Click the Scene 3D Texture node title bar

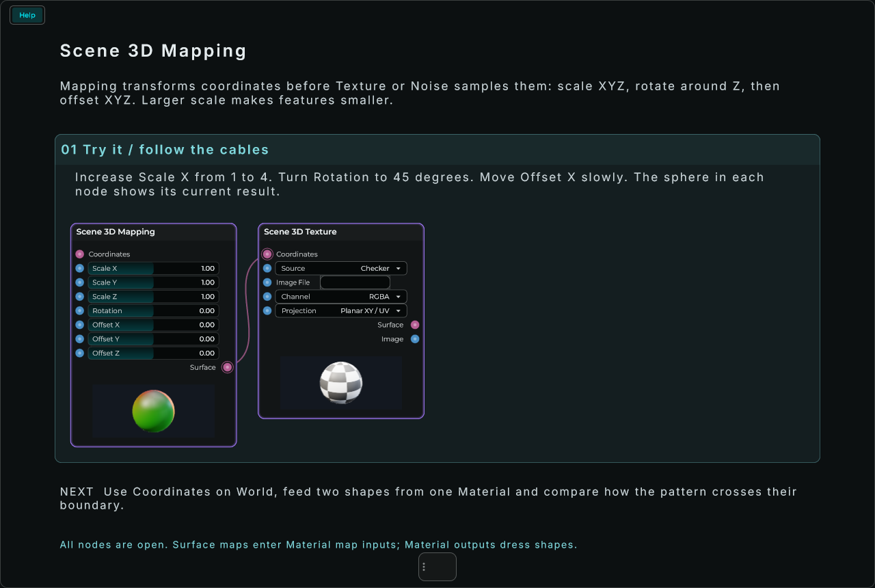click(341, 232)
